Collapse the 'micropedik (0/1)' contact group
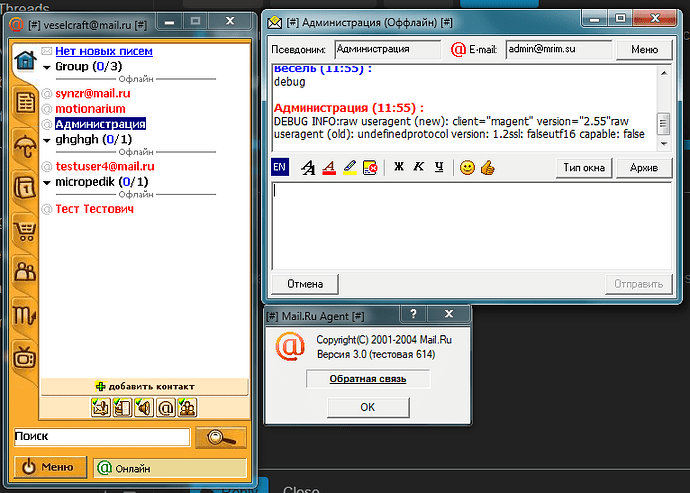 (x=47, y=183)
